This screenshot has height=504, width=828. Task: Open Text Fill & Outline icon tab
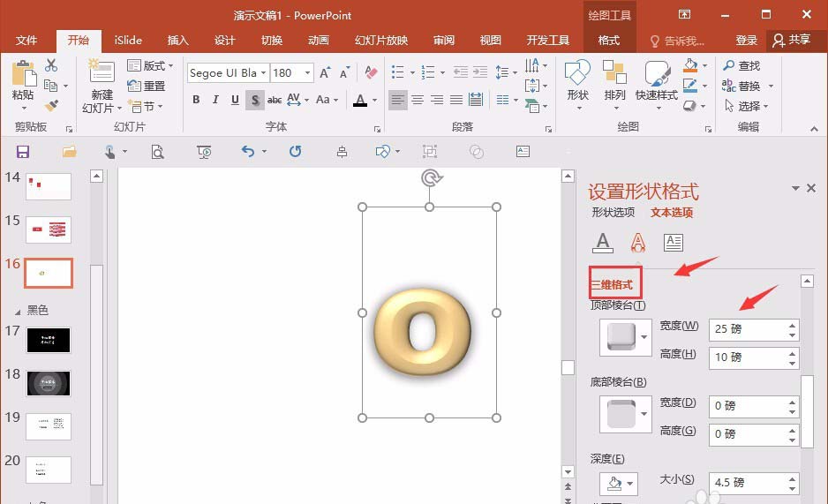click(x=603, y=242)
